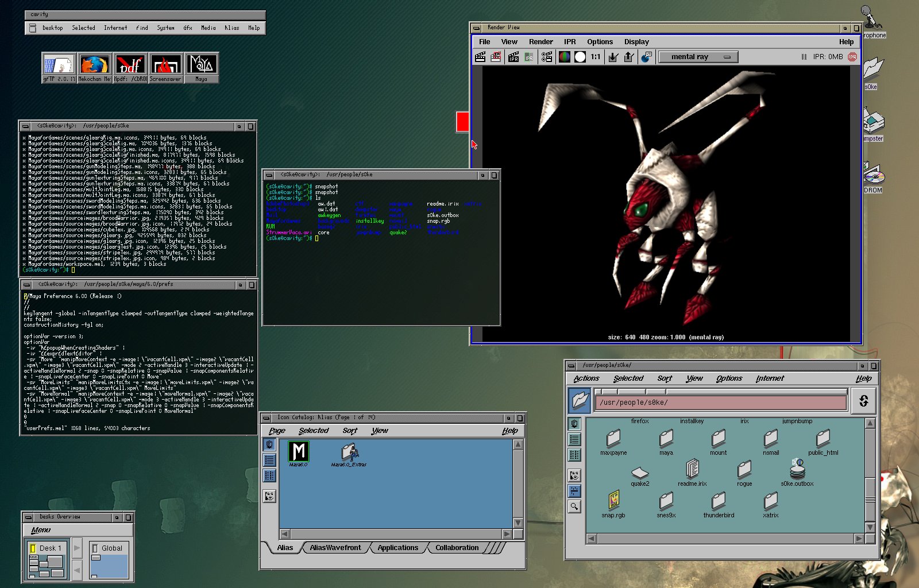Click the display alpha channel white circle icon
The image size is (919, 588).
click(580, 57)
